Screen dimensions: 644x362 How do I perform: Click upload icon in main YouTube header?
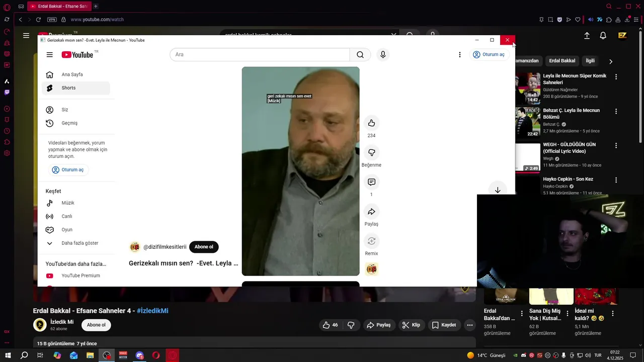point(587,36)
